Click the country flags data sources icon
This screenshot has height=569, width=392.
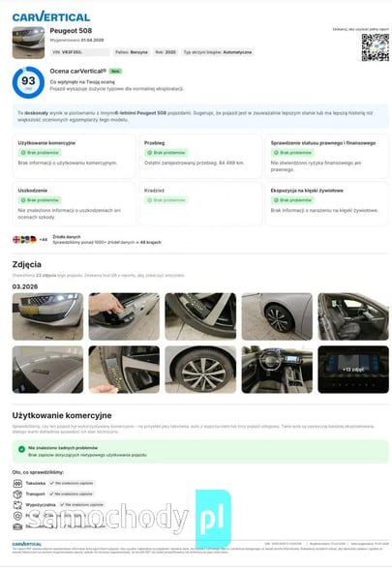25,240
